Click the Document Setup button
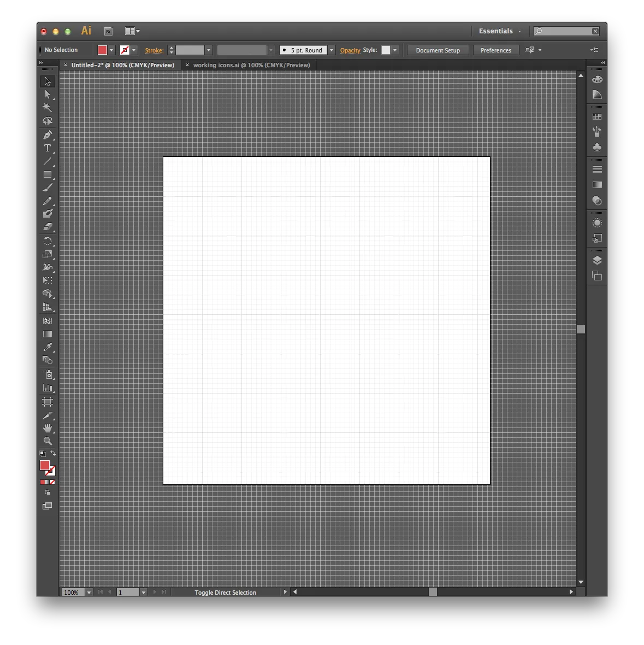644x645 pixels. coord(438,50)
